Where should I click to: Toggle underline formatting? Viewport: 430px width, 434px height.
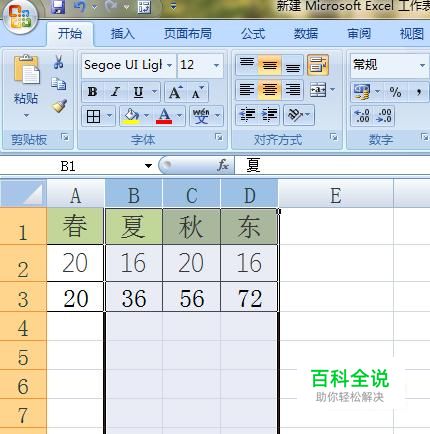(138, 91)
